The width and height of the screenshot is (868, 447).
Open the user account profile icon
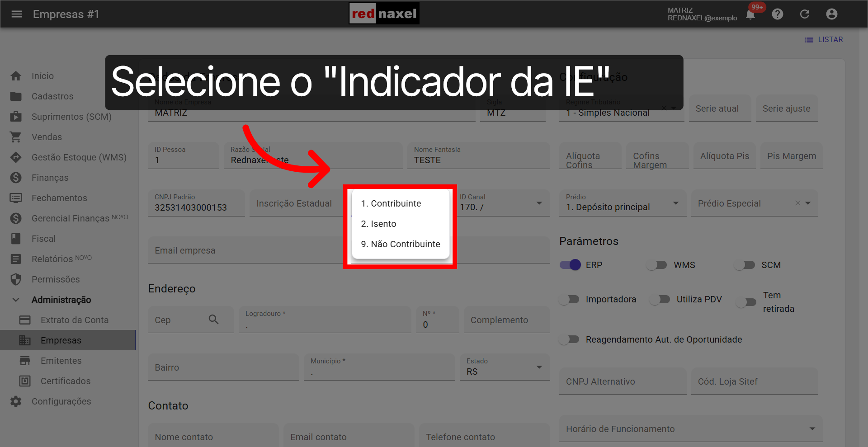pyautogui.click(x=832, y=14)
